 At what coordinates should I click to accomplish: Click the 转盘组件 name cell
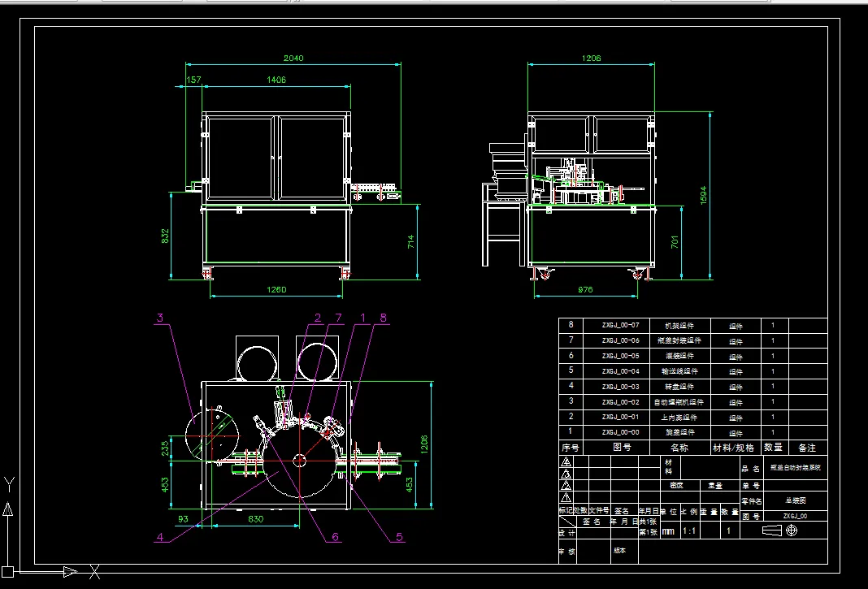pos(679,387)
